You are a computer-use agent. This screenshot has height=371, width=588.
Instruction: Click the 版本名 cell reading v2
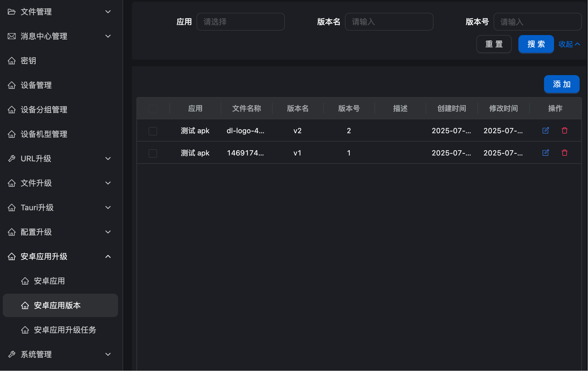[297, 131]
